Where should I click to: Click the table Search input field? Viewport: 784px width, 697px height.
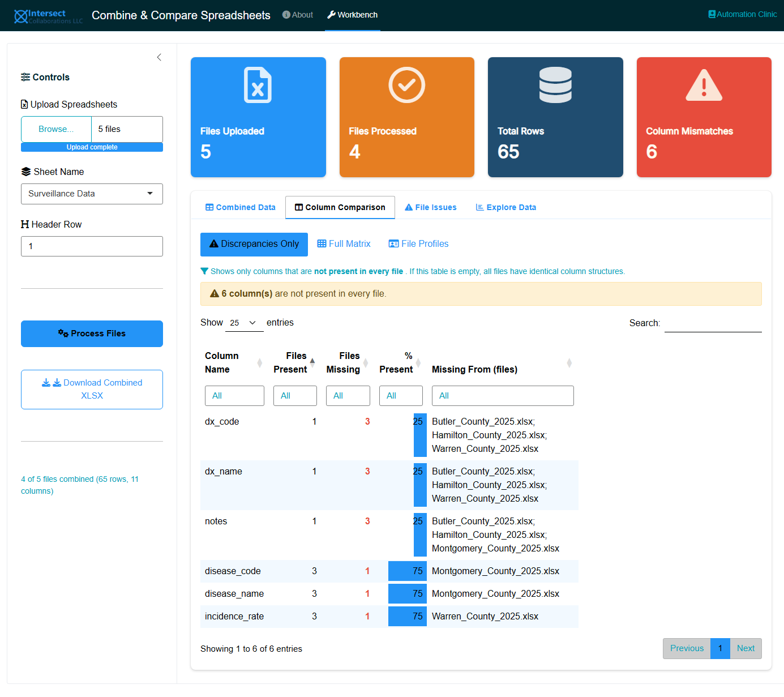point(712,323)
